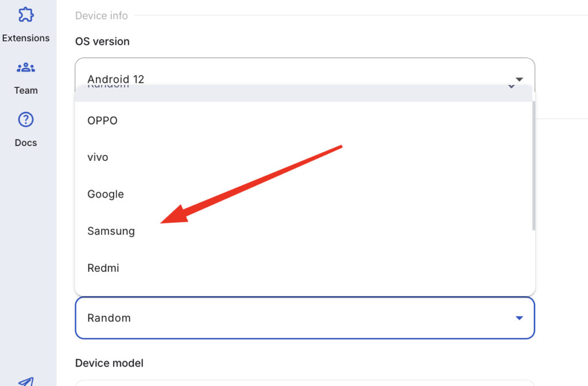This screenshot has width=588, height=386.
Task: Click the Docs question-mark icon
Action: click(26, 119)
